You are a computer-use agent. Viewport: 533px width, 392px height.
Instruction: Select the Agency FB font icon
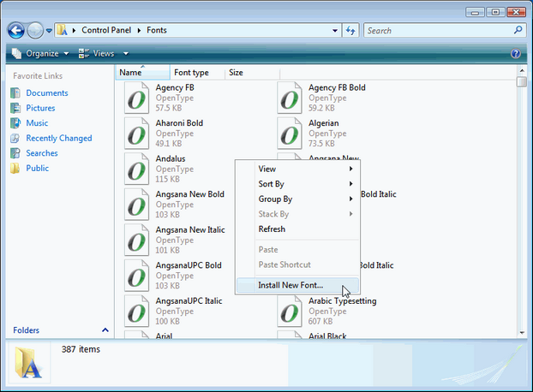[x=136, y=98]
